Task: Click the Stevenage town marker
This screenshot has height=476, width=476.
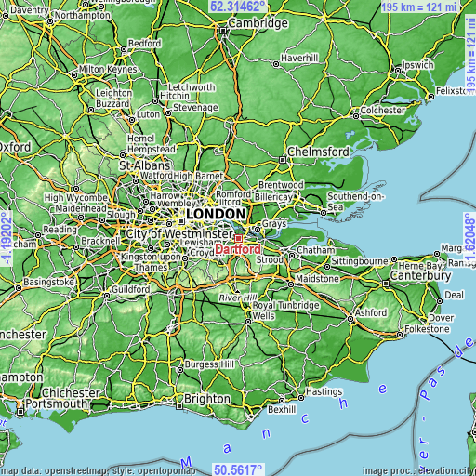Action: click(x=168, y=113)
